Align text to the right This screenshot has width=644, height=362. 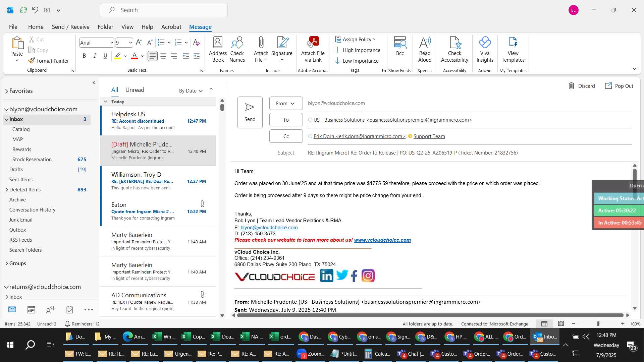(174, 56)
